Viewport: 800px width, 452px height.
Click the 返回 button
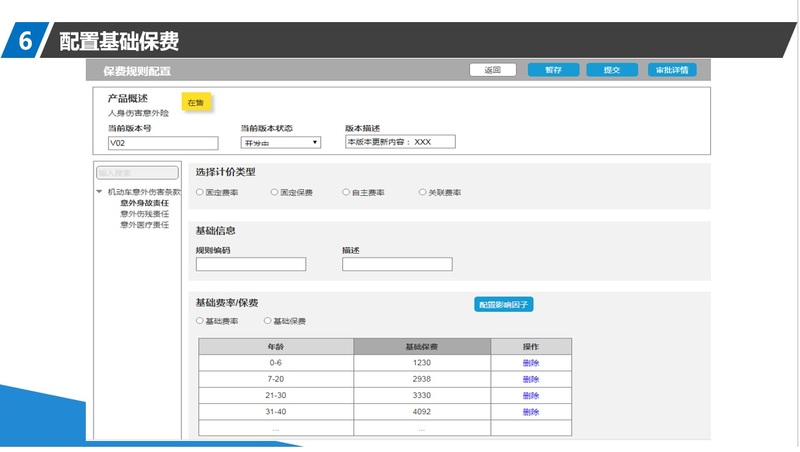tap(492, 70)
